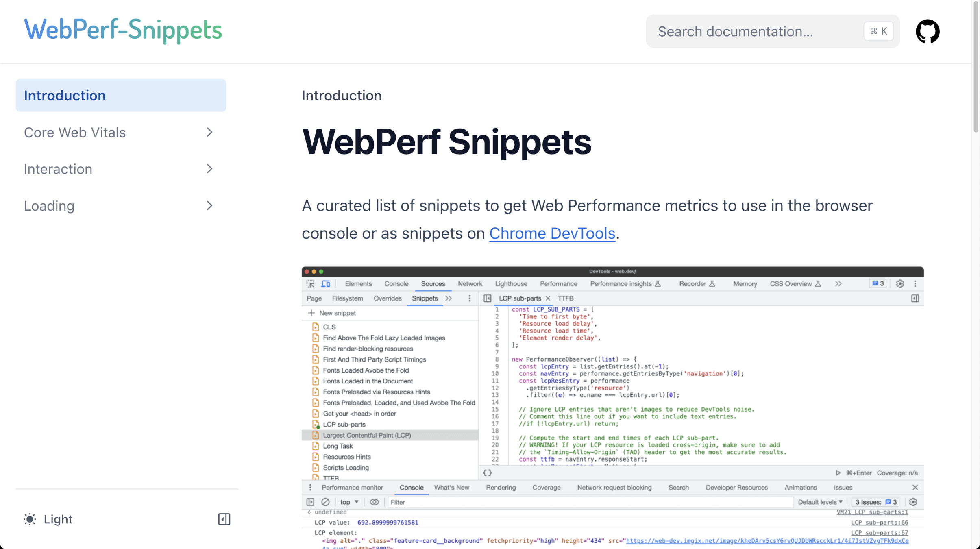Click the run snippet play icon
This screenshot has height=549, width=980.
838,473
